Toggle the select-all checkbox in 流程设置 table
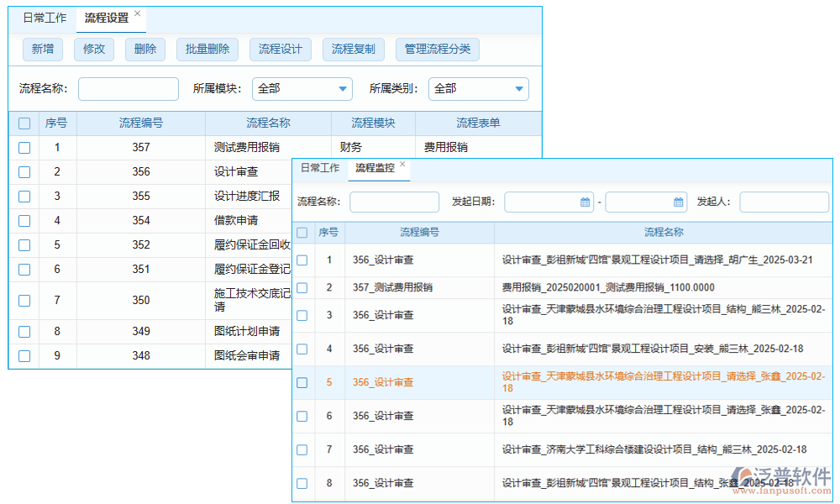840x504 pixels. pos(23,123)
